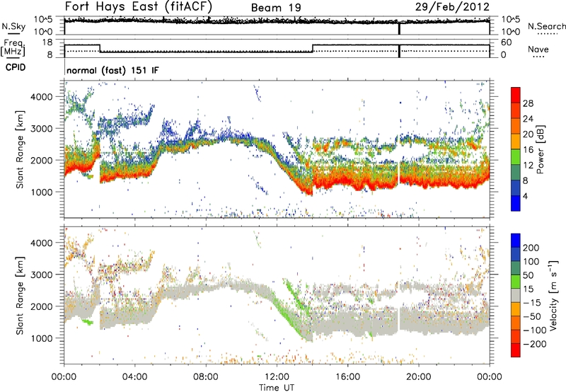This screenshot has height=392, width=566.
Task: Click the 'Nave' legend label
Action: [538, 49]
